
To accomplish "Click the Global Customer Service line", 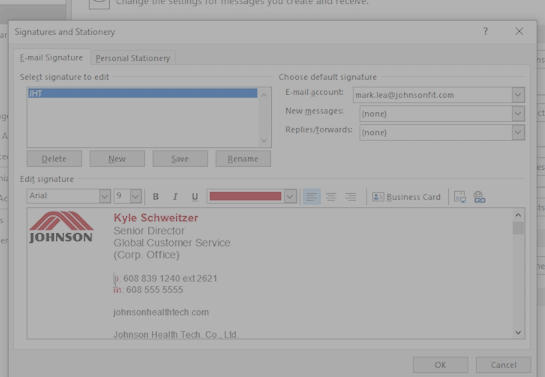I will pyautogui.click(x=172, y=243).
